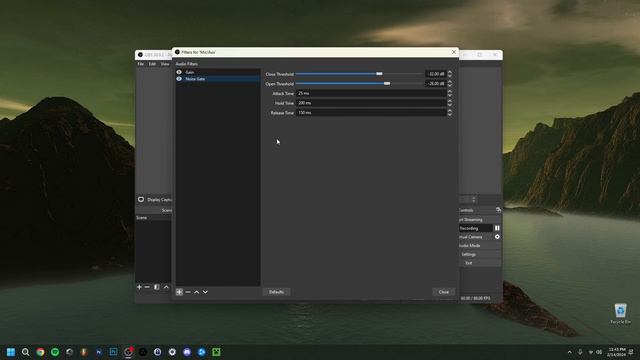
Task: Open the File menu in OBS main window
Action: pyautogui.click(x=140, y=64)
